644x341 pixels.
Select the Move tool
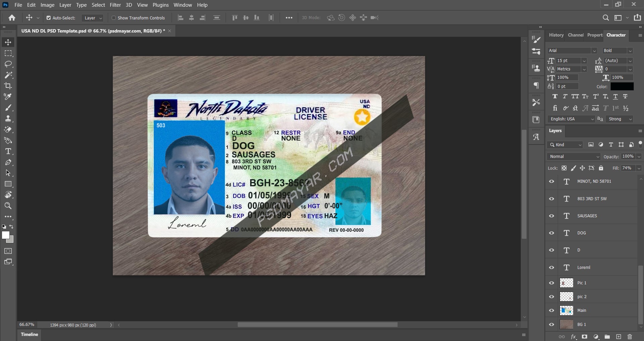pyautogui.click(x=8, y=42)
